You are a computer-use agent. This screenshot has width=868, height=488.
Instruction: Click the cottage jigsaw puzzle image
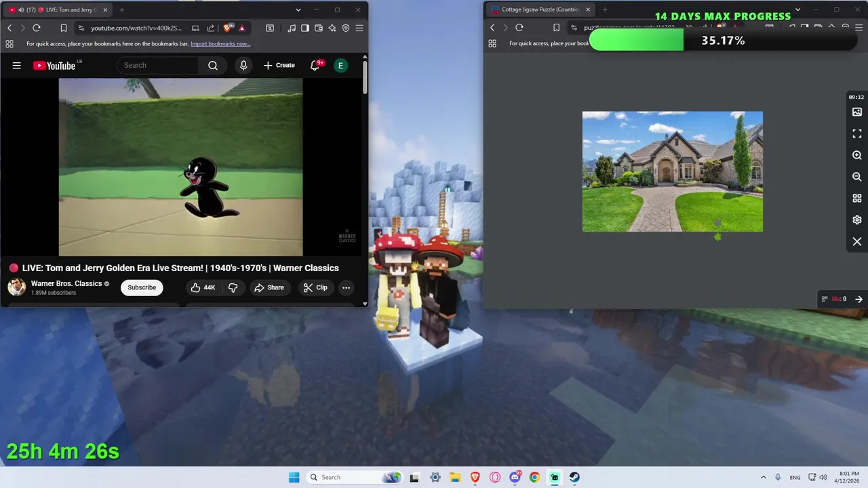[673, 171]
